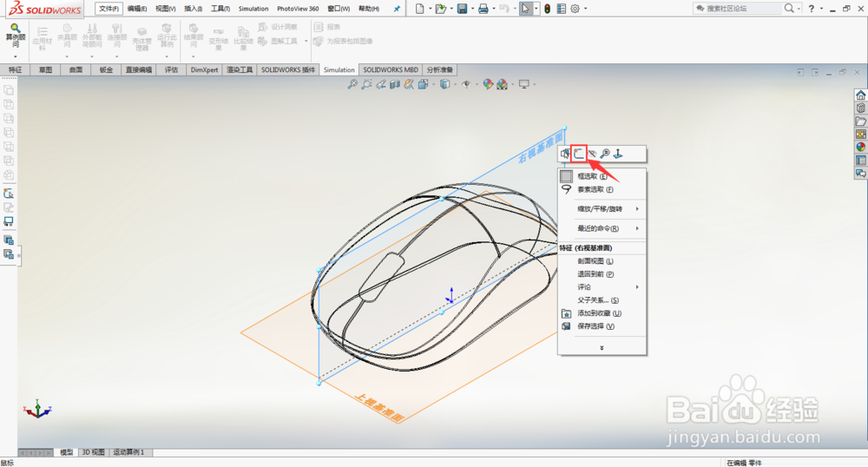Click the blue monitor icon in left toolbar
868x467 pixels.
(x=9, y=221)
